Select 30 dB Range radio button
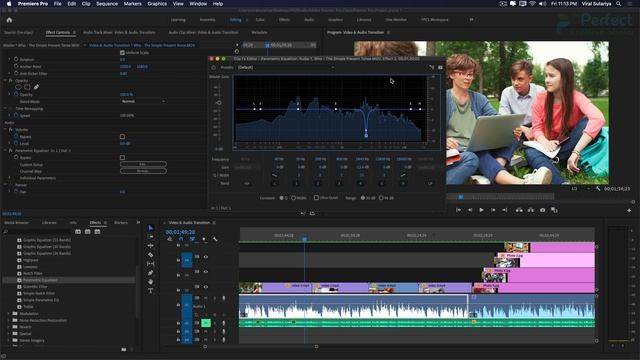The width and height of the screenshot is (640, 360). tap(362, 198)
